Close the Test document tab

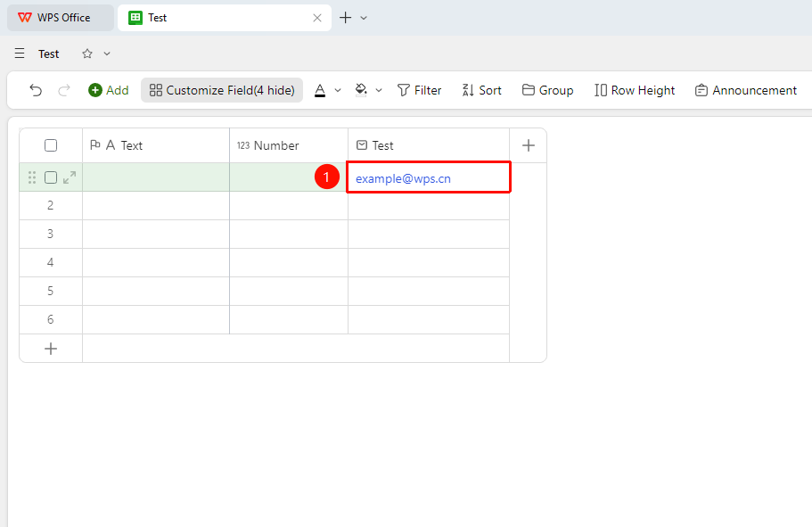(317, 18)
